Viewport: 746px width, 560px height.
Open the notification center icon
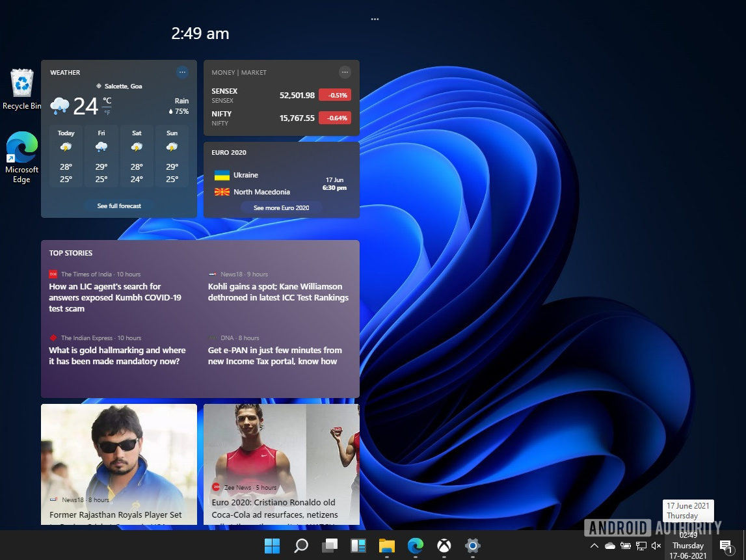[726, 546]
